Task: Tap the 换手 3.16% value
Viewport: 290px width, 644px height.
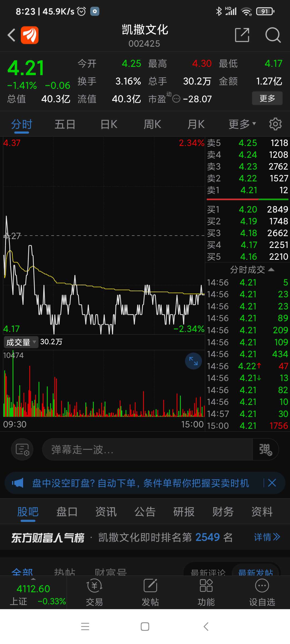Action: (128, 81)
